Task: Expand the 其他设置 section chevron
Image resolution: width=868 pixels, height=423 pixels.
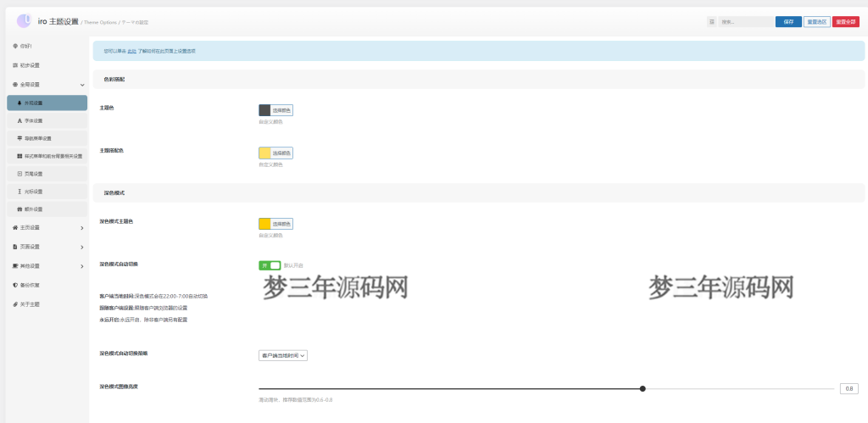Action: click(x=82, y=266)
